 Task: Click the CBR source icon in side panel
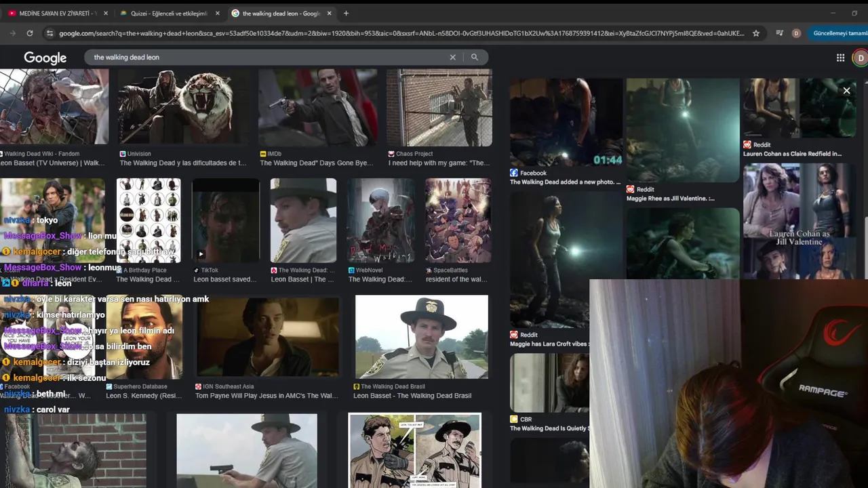(514, 419)
